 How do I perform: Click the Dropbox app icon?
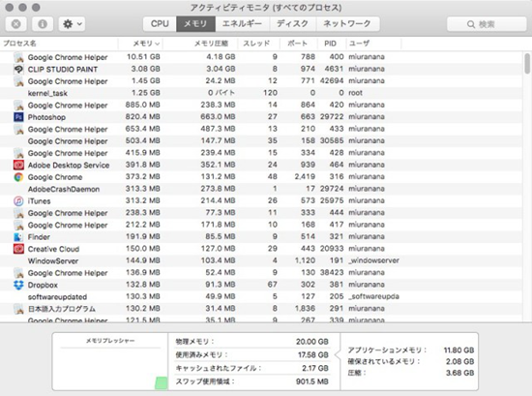click(x=18, y=285)
